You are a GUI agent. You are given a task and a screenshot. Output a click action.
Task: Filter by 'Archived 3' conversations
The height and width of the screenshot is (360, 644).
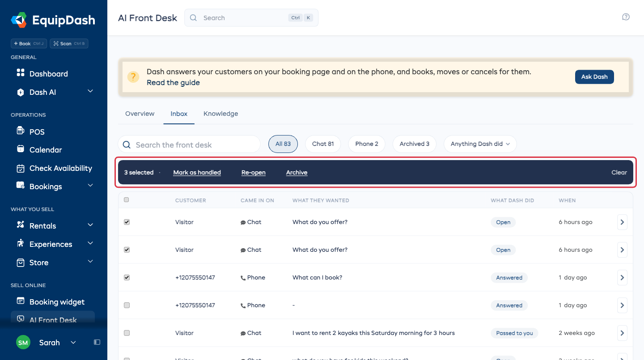pos(415,144)
